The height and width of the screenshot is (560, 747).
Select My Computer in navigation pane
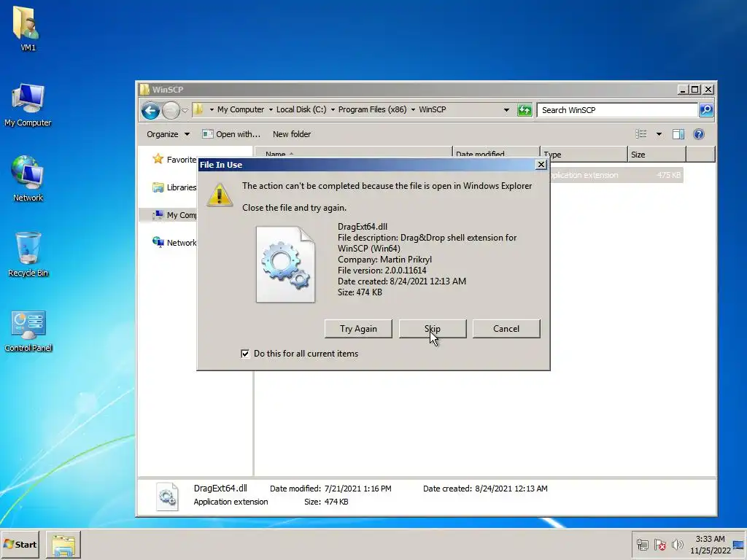pos(174,215)
